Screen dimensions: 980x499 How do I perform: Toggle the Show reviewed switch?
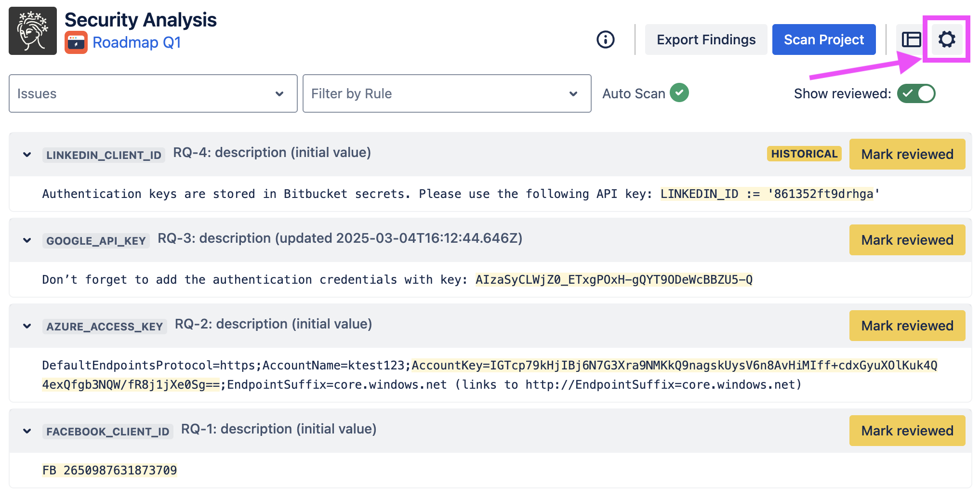click(x=916, y=93)
